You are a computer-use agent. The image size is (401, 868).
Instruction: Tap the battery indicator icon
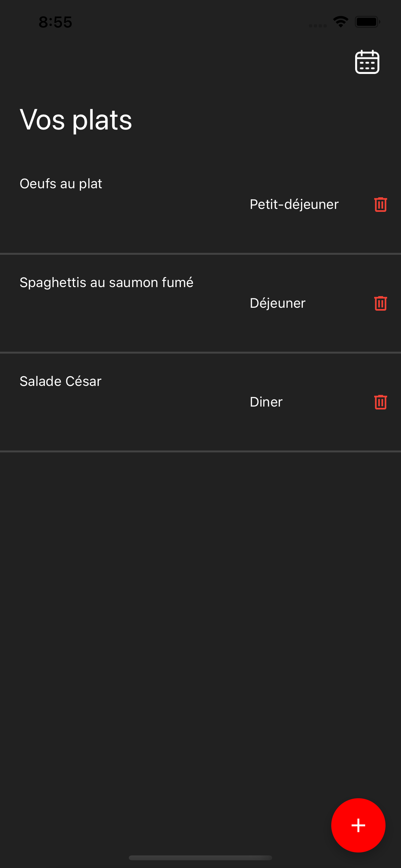[367, 22]
